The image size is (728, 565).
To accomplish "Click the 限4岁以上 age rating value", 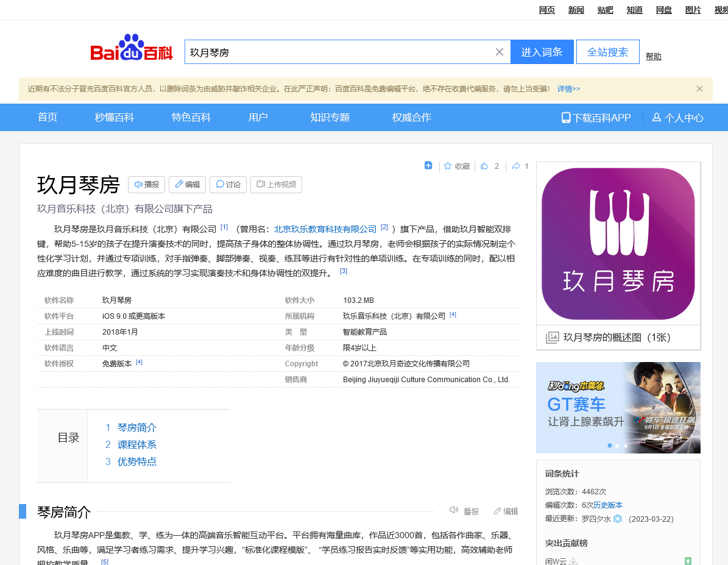I will (359, 347).
